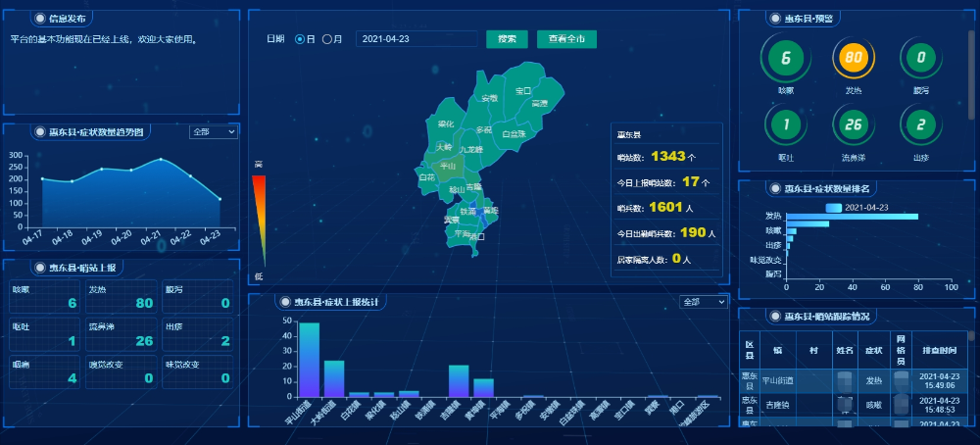Click the 平山 region on the map
Screen dimensions: 980x445
[448, 167]
